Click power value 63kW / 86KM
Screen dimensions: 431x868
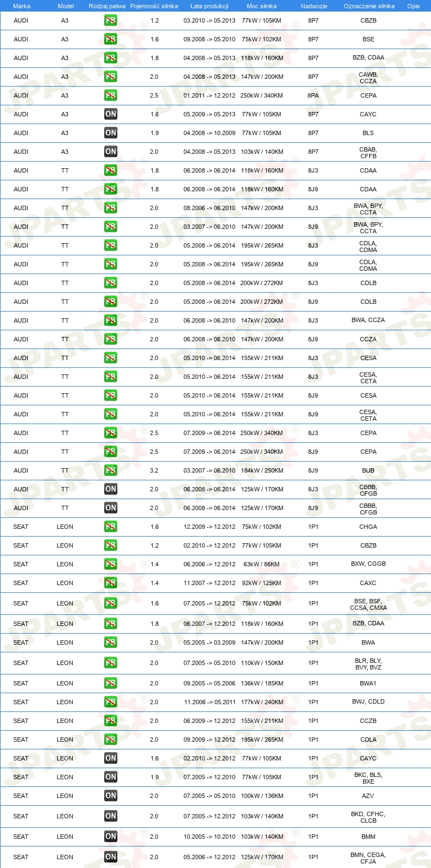pos(262,564)
